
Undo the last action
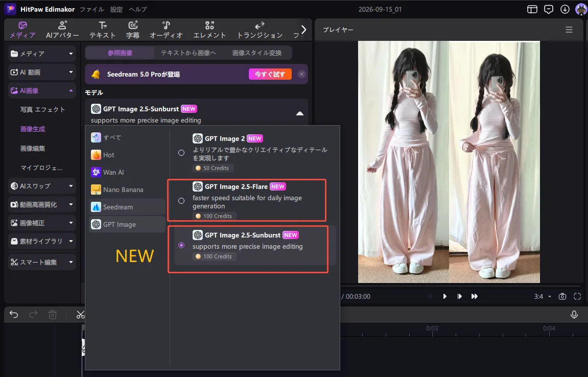[x=14, y=314]
